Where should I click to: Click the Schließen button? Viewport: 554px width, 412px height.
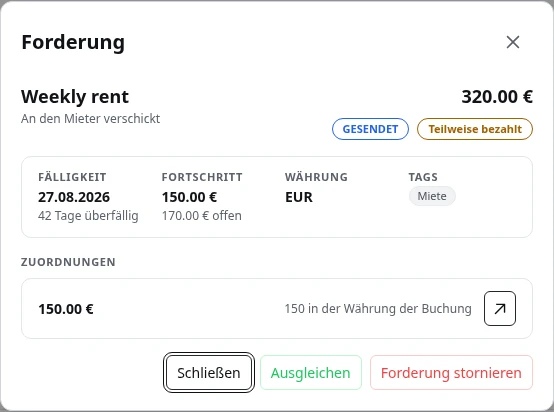pyautogui.click(x=209, y=372)
